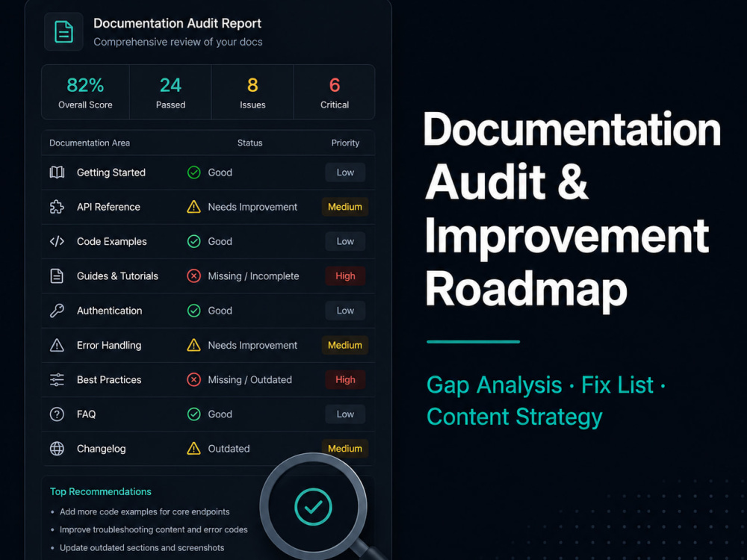Image resolution: width=747 pixels, height=560 pixels.
Task: Click the teal checkmark inside the magnifying glass
Action: [x=313, y=507]
